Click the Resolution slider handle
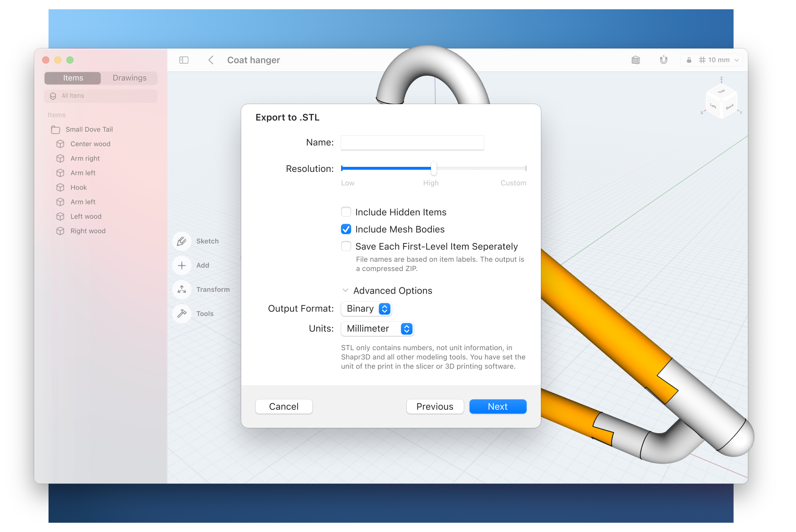Screen dimensions: 796x532 (434, 168)
